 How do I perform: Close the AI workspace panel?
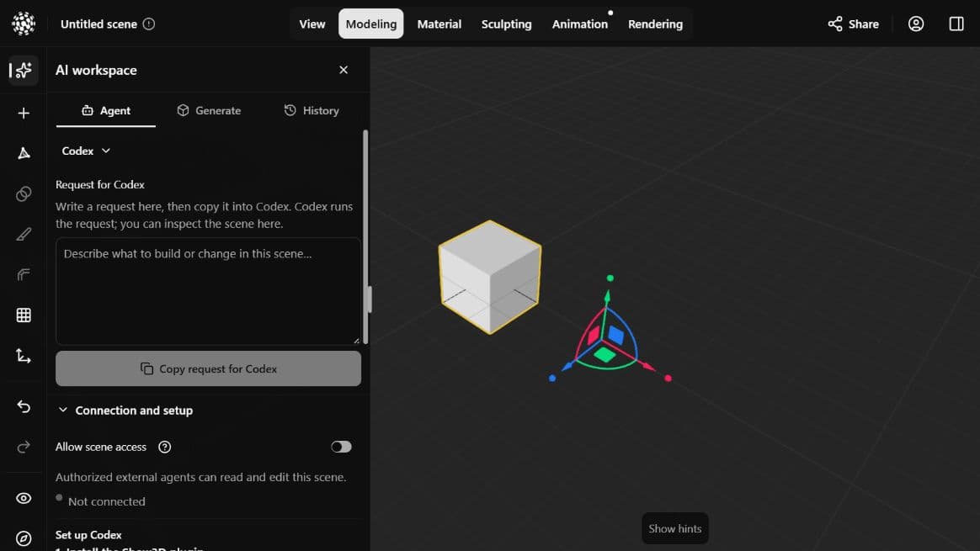click(344, 70)
